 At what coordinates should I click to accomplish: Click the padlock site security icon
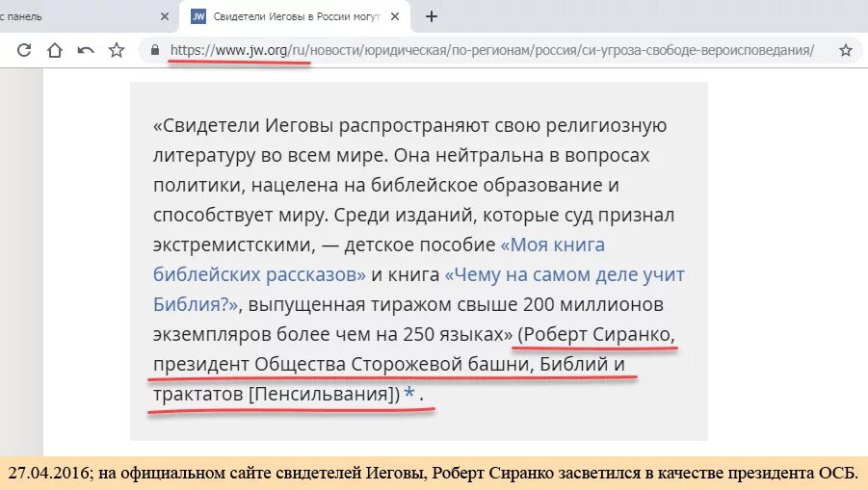155,50
